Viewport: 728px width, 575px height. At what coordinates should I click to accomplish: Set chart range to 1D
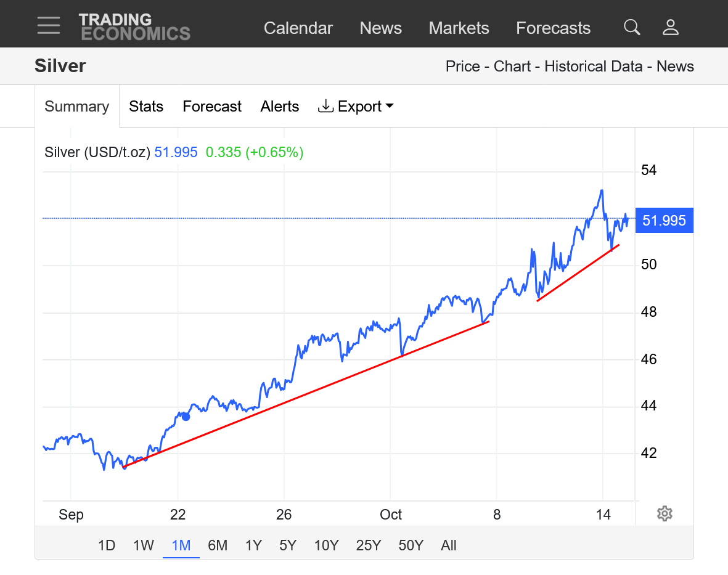point(107,545)
